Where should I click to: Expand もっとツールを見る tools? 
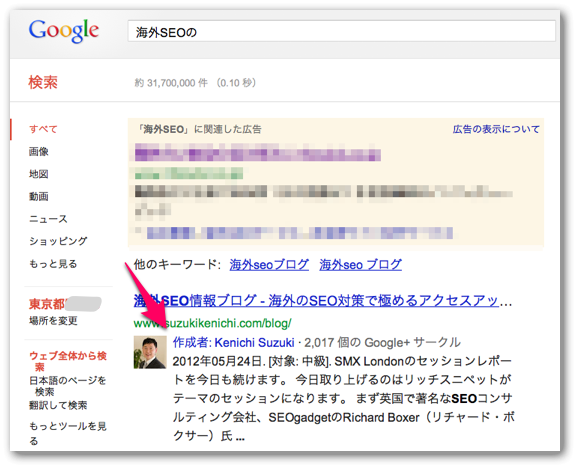[x=68, y=433]
